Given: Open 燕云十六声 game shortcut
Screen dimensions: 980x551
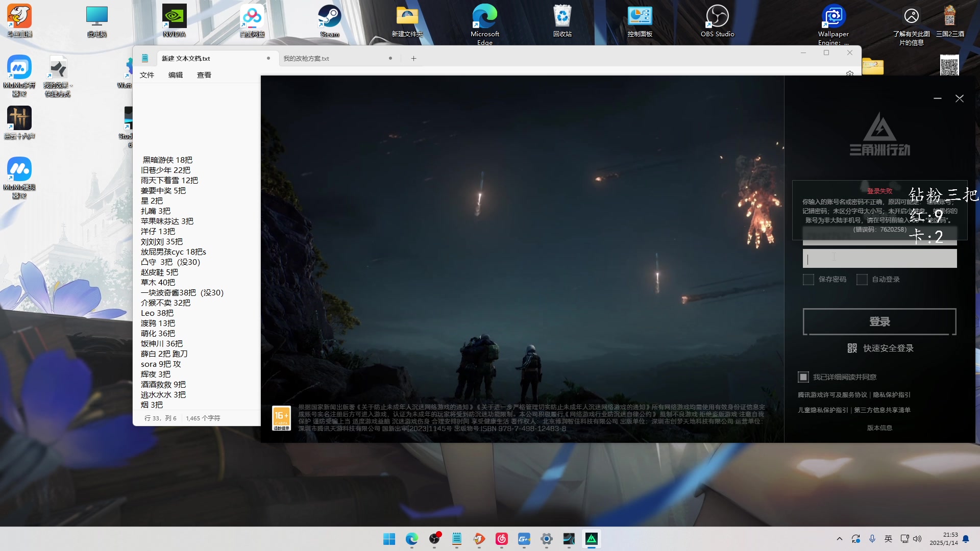Looking at the screenshot, I should tap(19, 122).
